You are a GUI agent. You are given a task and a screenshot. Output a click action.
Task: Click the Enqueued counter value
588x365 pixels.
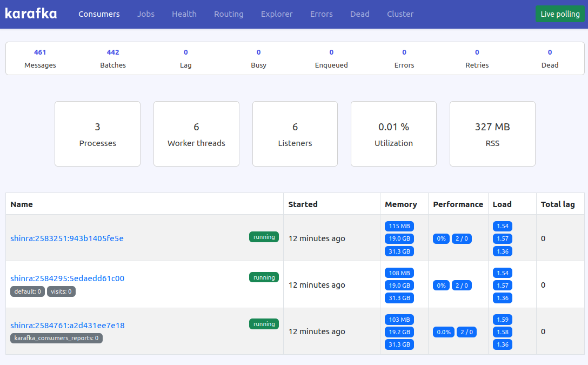coord(331,52)
